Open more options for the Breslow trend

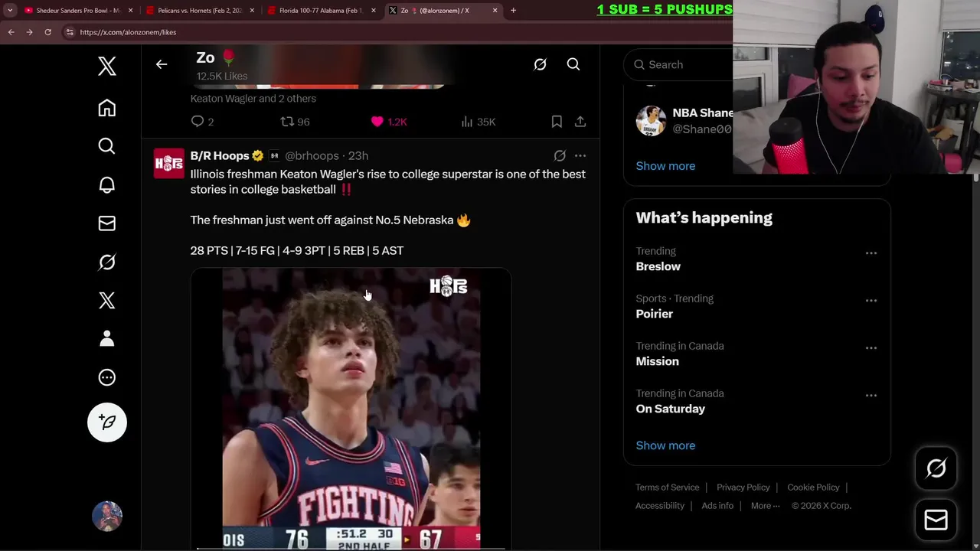871,253
